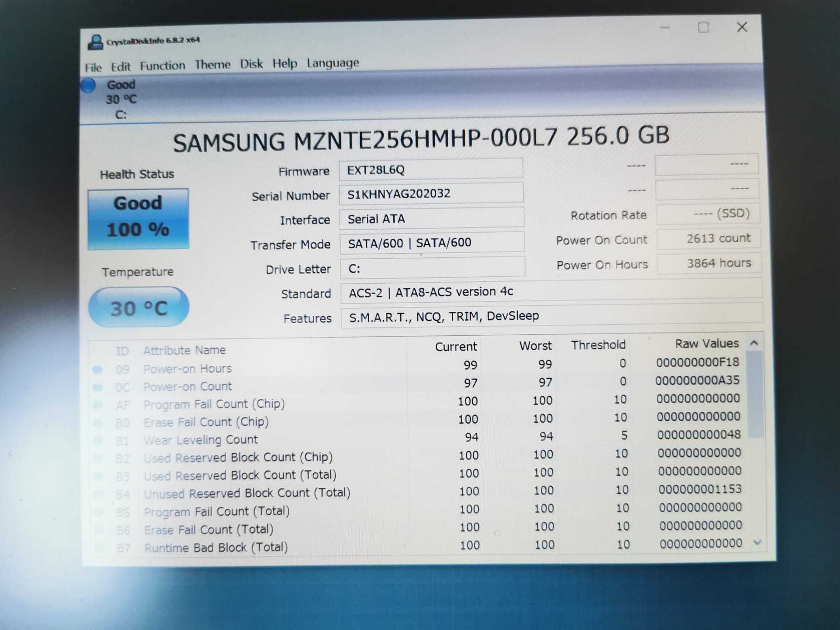This screenshot has width=840, height=630.
Task: Click the Raw Values column header
Action: (707, 344)
